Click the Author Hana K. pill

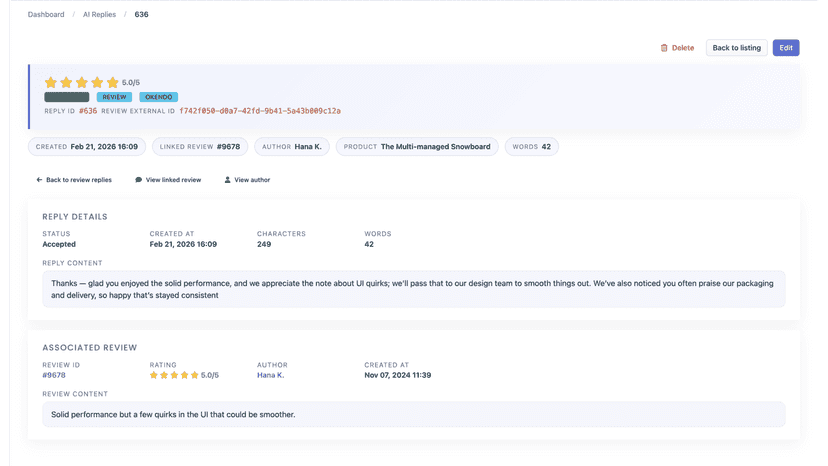pyautogui.click(x=291, y=147)
